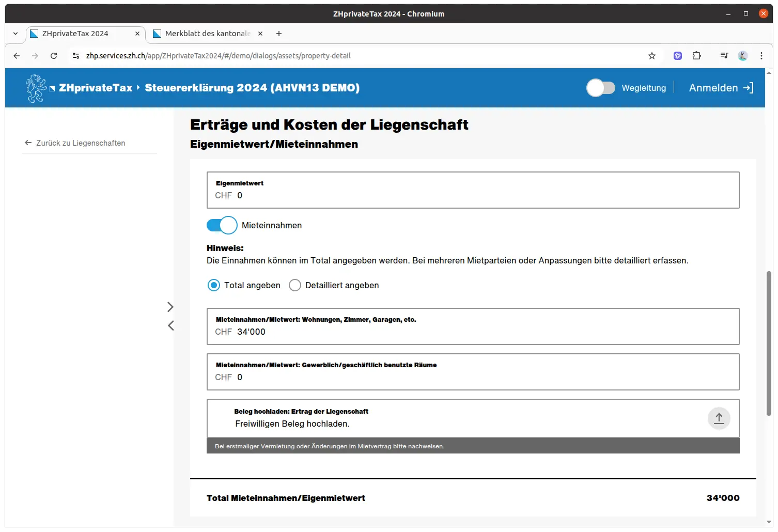This screenshot has width=778, height=532.
Task: Click the Hinweis: heading text
Action: 225,248
